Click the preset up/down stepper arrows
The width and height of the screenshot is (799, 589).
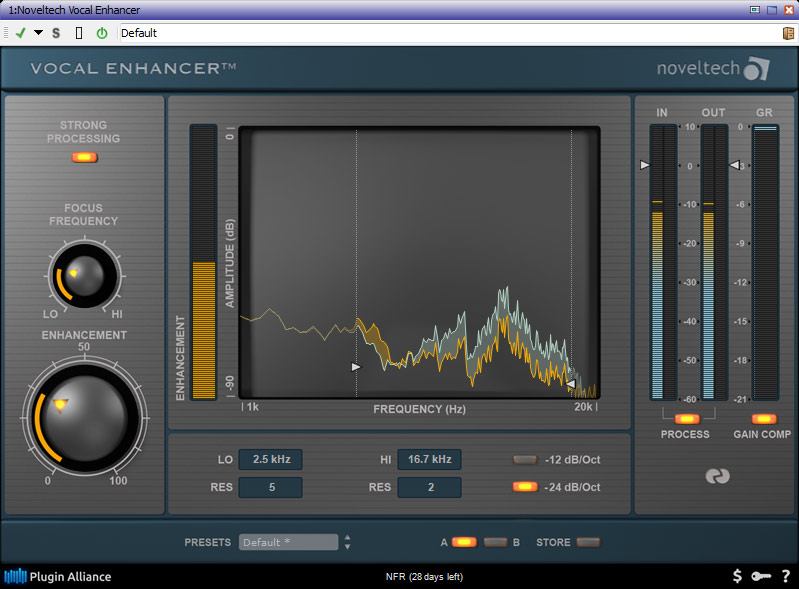coord(347,542)
